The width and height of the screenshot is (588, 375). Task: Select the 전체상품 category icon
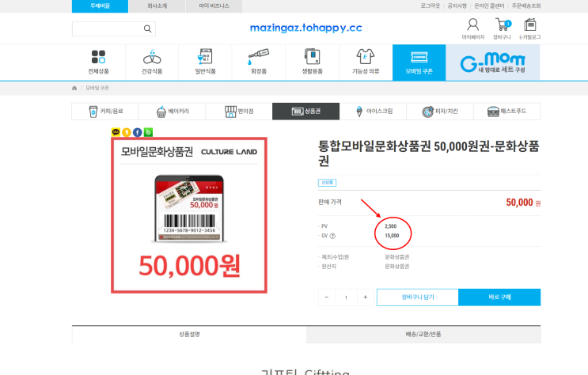click(98, 57)
